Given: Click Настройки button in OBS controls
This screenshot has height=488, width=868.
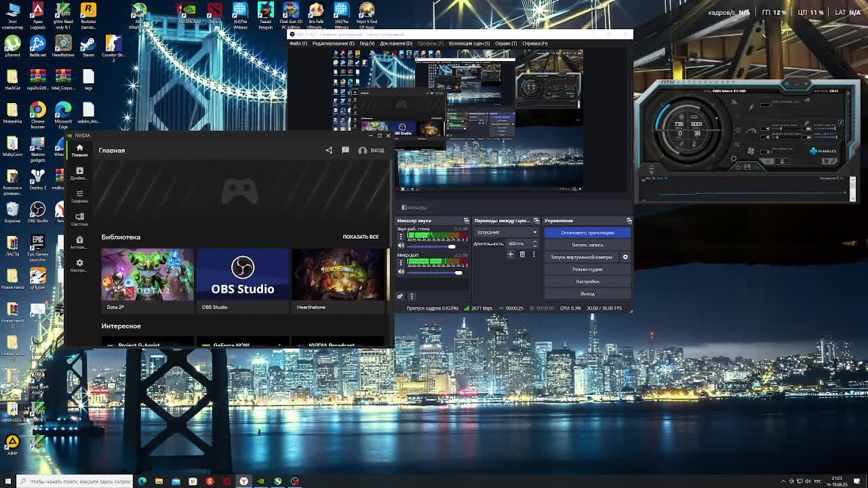Looking at the screenshot, I should point(587,281).
